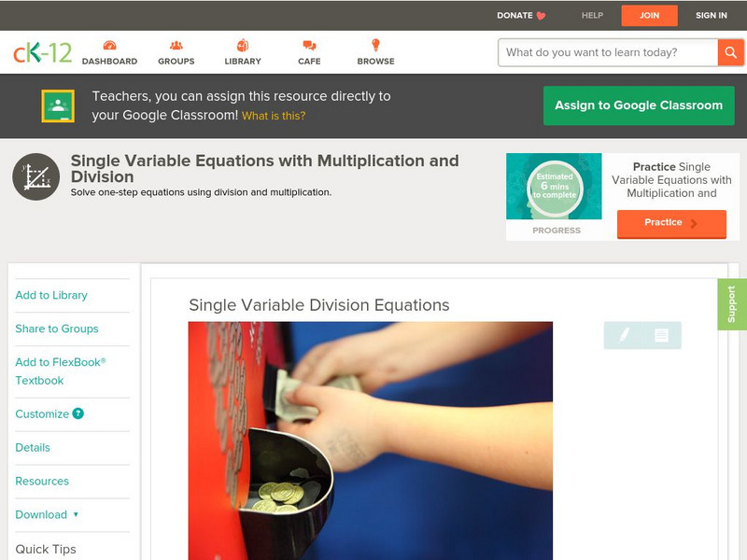747x560 pixels.
Task: Select the highlighter pen tool icon
Action: tap(624, 335)
